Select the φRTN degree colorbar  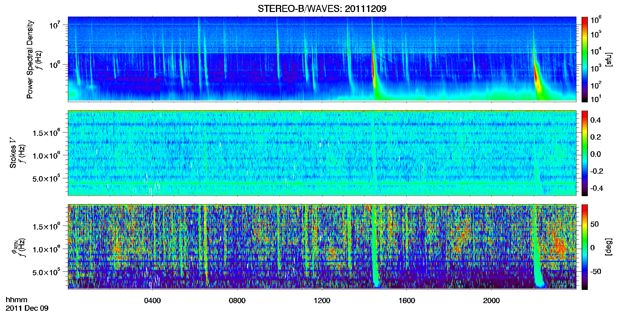tap(585, 247)
